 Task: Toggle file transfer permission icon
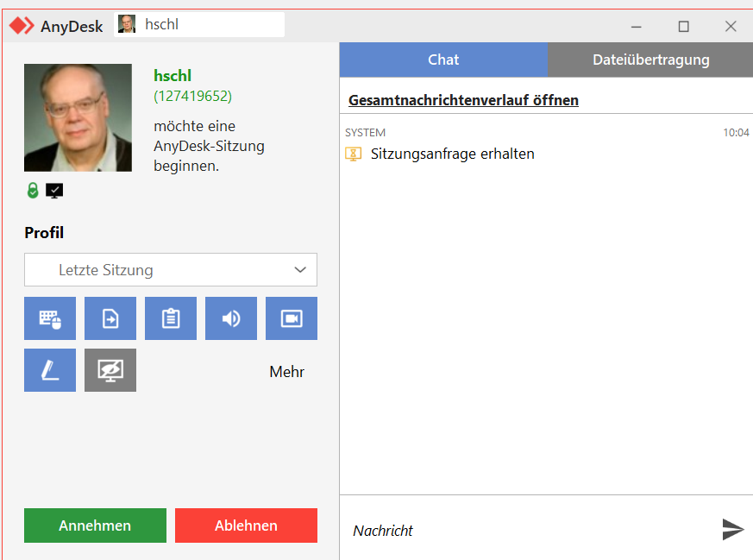[110, 318]
